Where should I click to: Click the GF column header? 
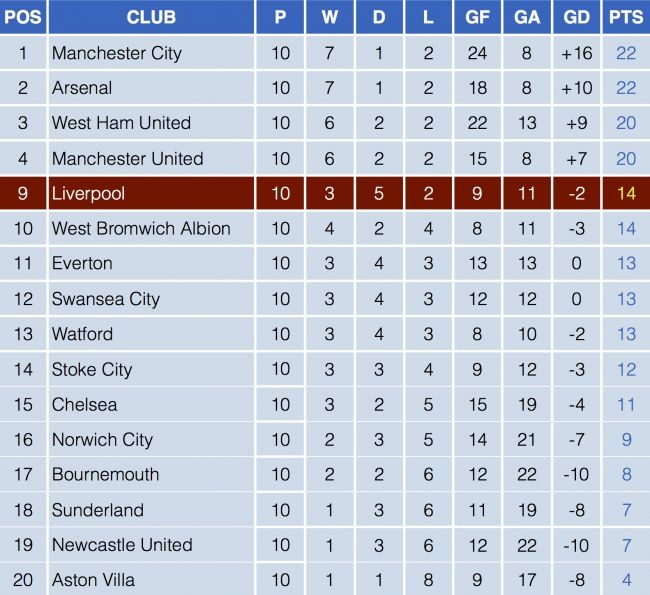coord(477,17)
